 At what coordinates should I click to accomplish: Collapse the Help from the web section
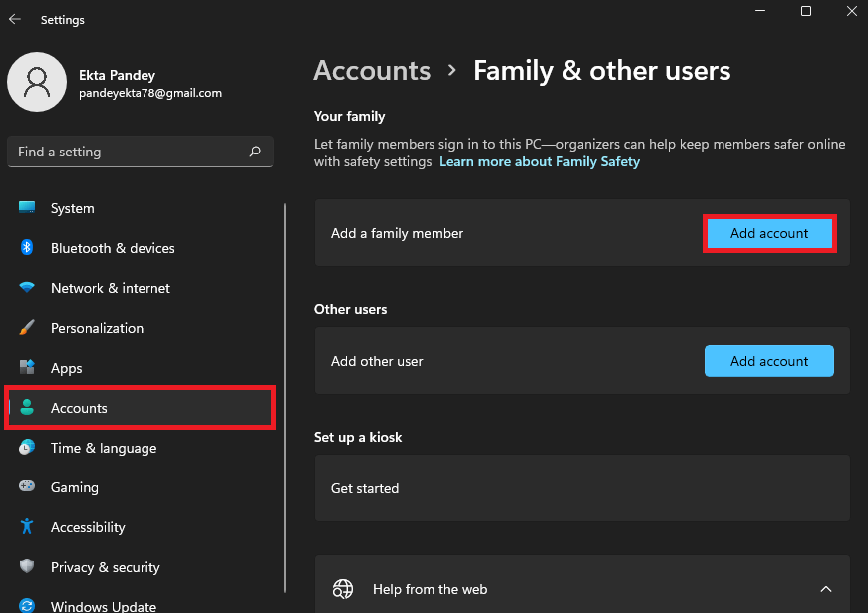[x=825, y=589]
